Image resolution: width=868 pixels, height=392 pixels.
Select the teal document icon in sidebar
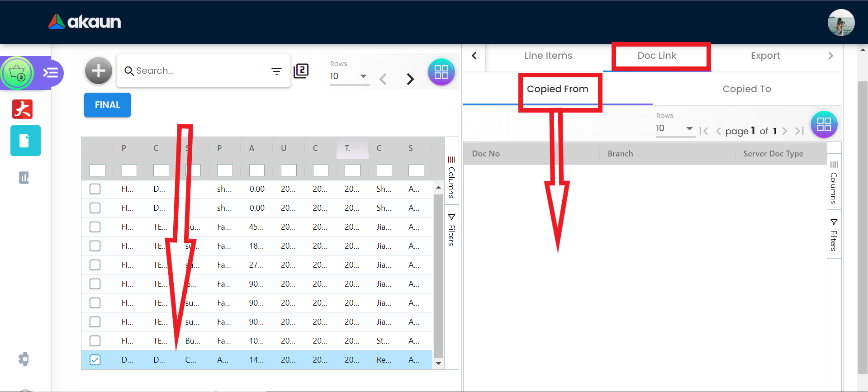(x=25, y=141)
